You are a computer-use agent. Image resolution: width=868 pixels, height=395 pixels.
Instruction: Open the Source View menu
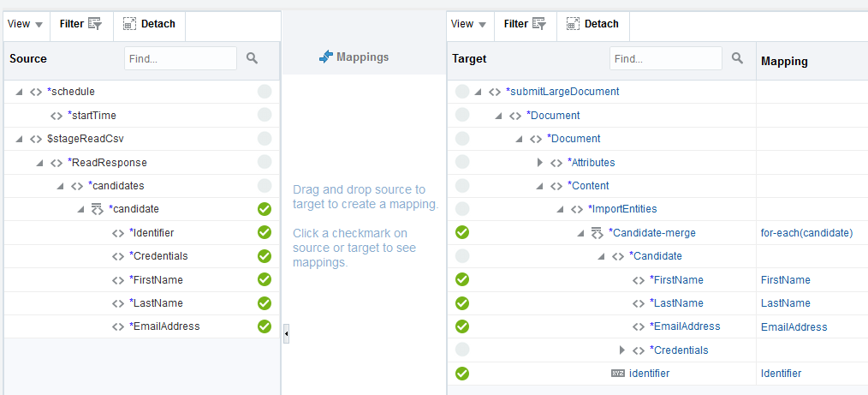tap(25, 25)
